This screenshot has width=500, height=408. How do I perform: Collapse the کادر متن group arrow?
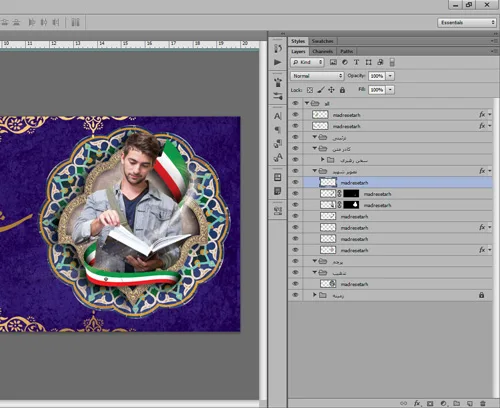315,148
